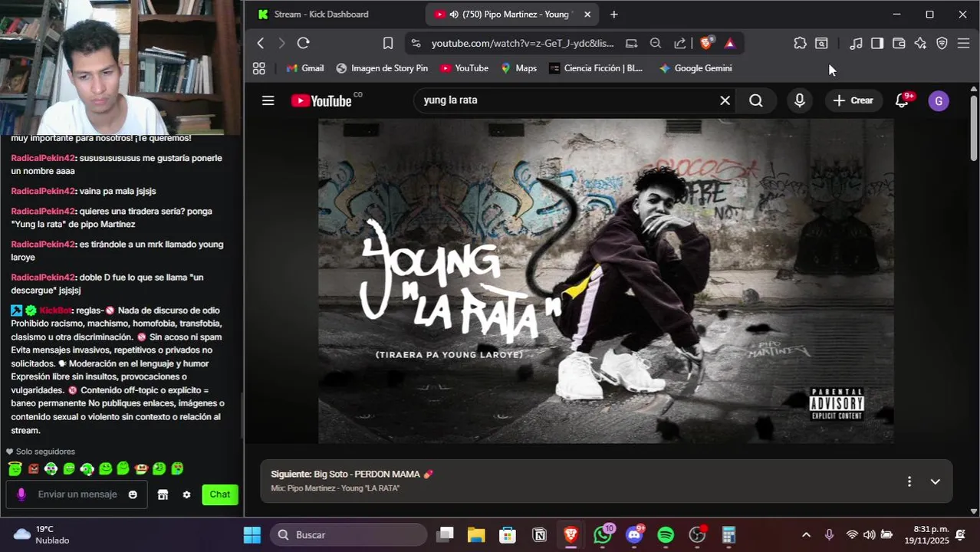Image resolution: width=980 pixels, height=552 pixels.
Task: Open YouTube notifications bell
Action: click(903, 100)
